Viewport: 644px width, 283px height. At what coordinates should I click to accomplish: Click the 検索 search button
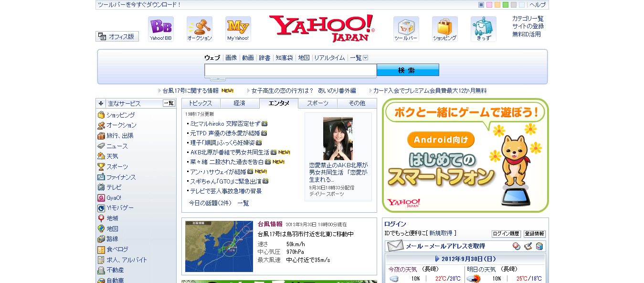pyautogui.click(x=408, y=70)
